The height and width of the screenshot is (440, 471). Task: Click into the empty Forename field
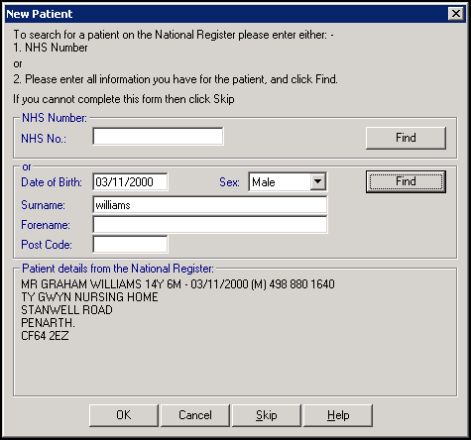[210, 224]
